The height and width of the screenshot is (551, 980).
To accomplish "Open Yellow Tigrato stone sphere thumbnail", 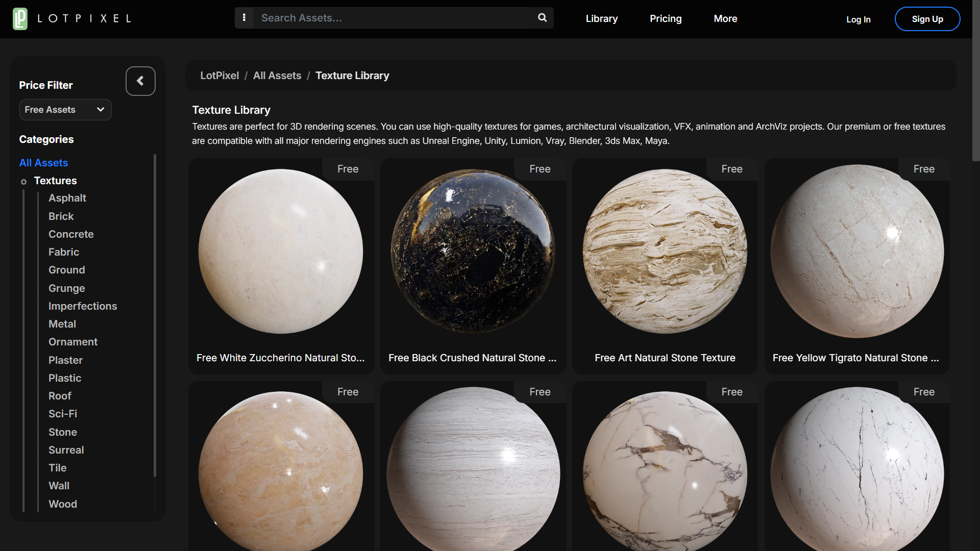I will tap(857, 251).
